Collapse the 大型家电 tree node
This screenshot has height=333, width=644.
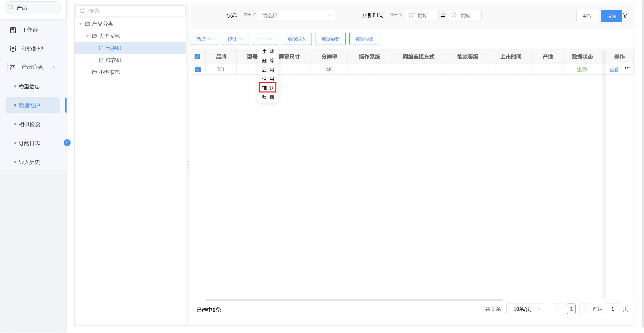tap(87, 36)
